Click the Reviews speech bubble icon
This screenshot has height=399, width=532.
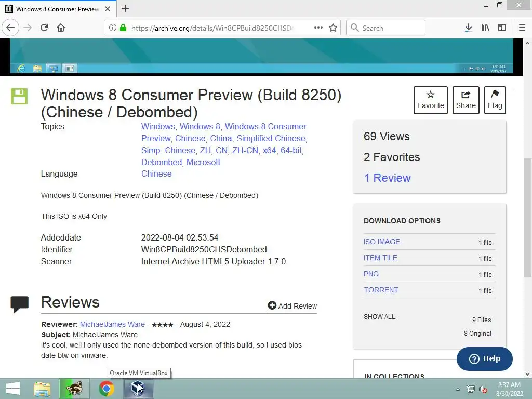click(19, 304)
